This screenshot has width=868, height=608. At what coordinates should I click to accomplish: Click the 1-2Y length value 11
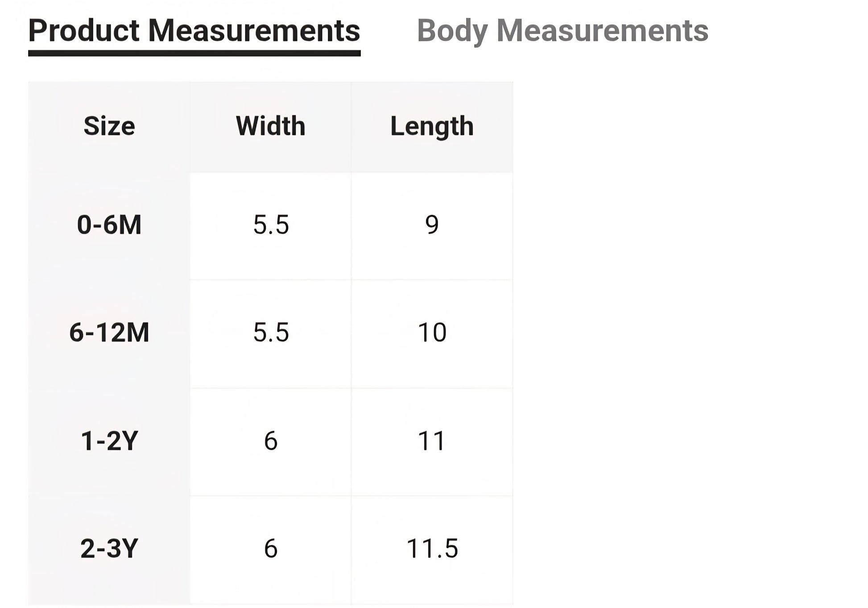pos(432,441)
